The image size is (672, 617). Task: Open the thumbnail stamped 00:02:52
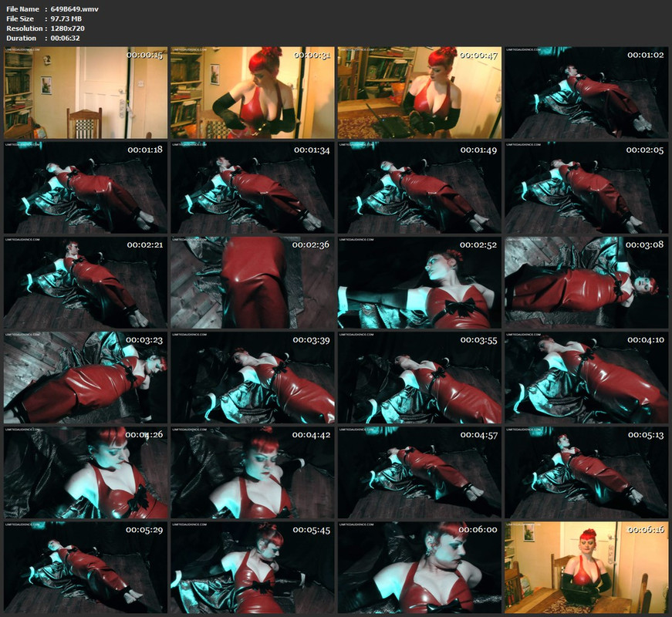click(420, 283)
